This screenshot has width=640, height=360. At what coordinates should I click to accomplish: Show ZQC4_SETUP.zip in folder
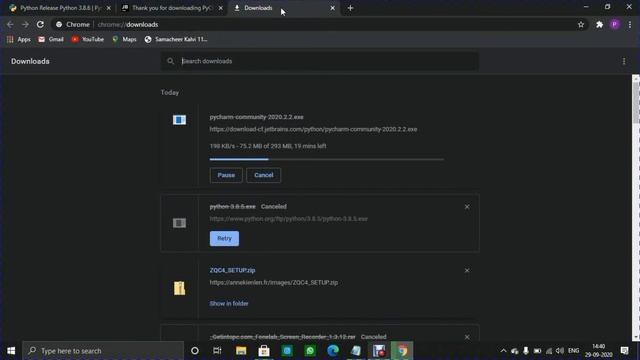tap(229, 304)
